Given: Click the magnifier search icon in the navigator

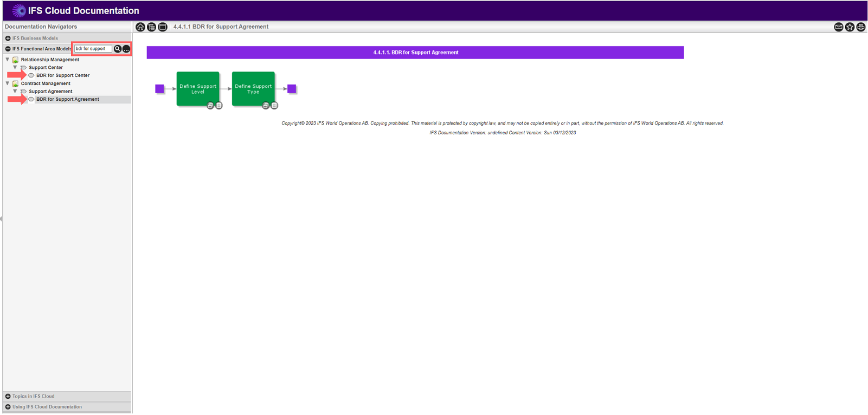Looking at the screenshot, I should pos(118,49).
